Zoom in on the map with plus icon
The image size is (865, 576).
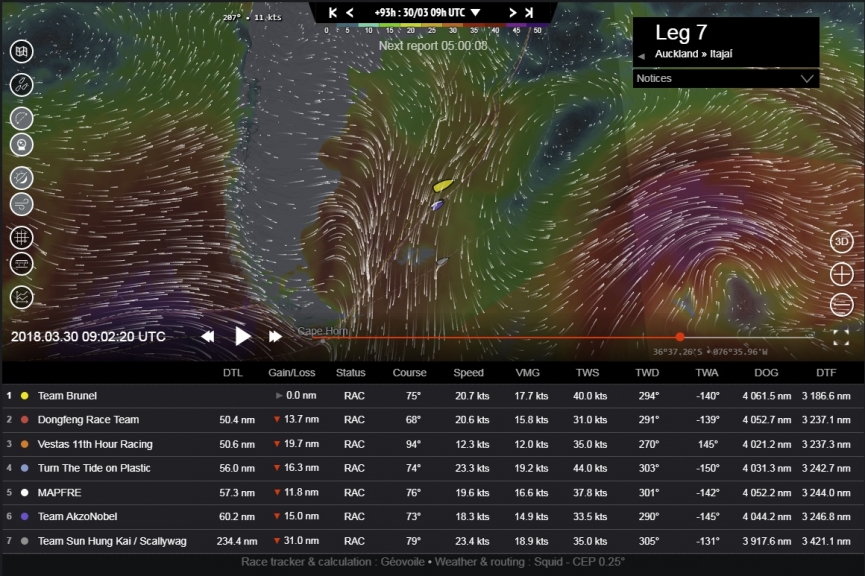coord(841,274)
